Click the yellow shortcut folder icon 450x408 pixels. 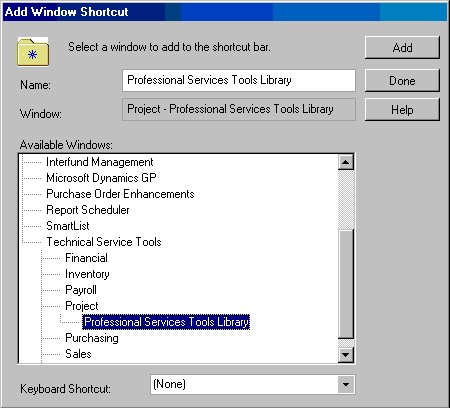pos(33,52)
